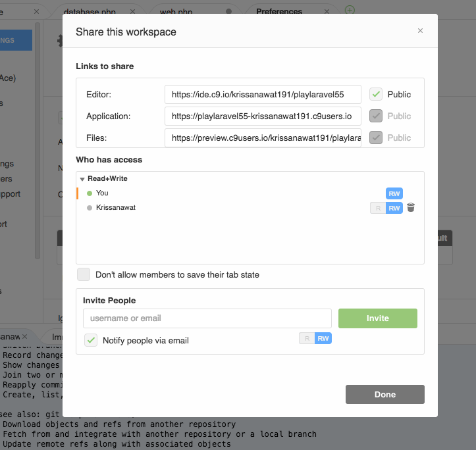476x450 pixels.
Task: Click the RW badge next to You
Action: coord(394,193)
